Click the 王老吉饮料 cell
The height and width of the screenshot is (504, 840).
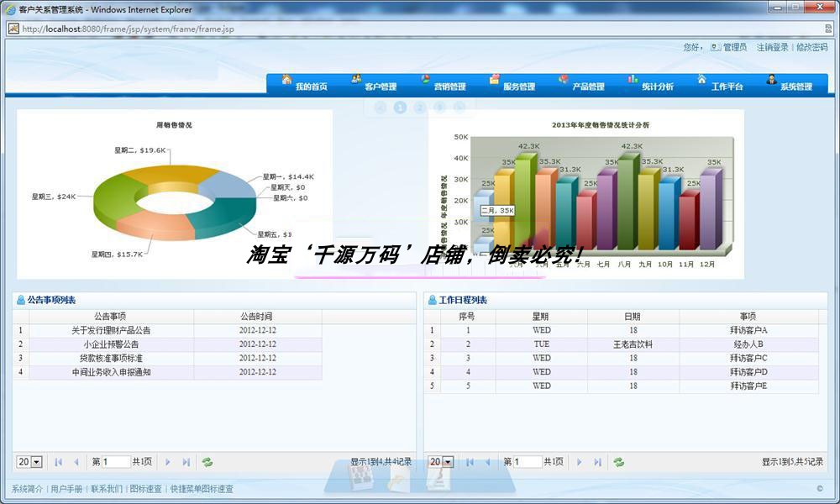point(633,344)
